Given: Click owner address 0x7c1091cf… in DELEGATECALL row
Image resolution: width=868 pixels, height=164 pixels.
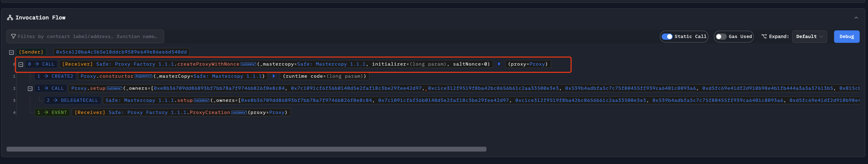Looking at the screenshot, I should (x=444, y=100).
